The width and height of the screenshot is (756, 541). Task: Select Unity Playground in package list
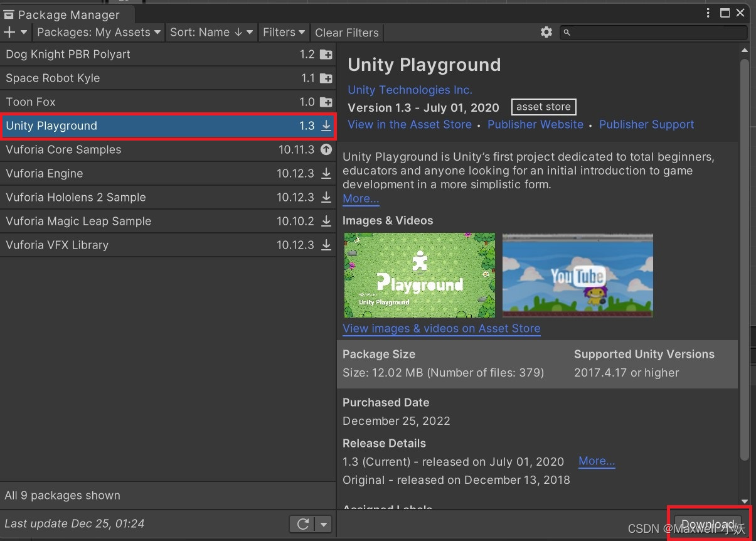pyautogui.click(x=168, y=126)
